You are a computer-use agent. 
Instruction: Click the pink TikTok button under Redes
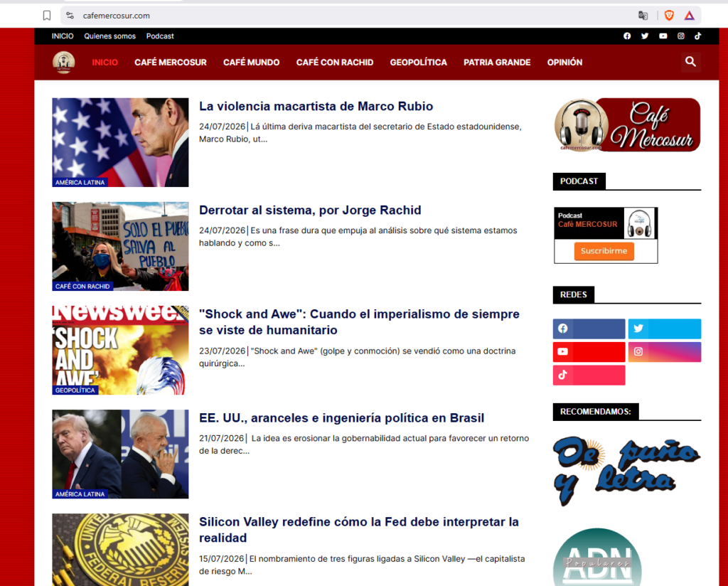589,375
